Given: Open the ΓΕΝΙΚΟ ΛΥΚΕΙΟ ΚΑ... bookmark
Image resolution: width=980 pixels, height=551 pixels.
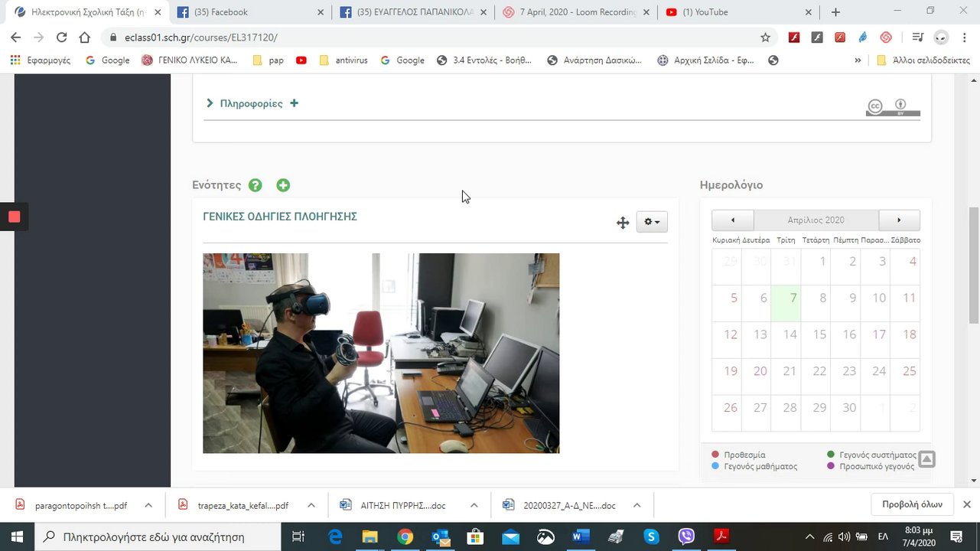Looking at the screenshot, I should click(190, 60).
